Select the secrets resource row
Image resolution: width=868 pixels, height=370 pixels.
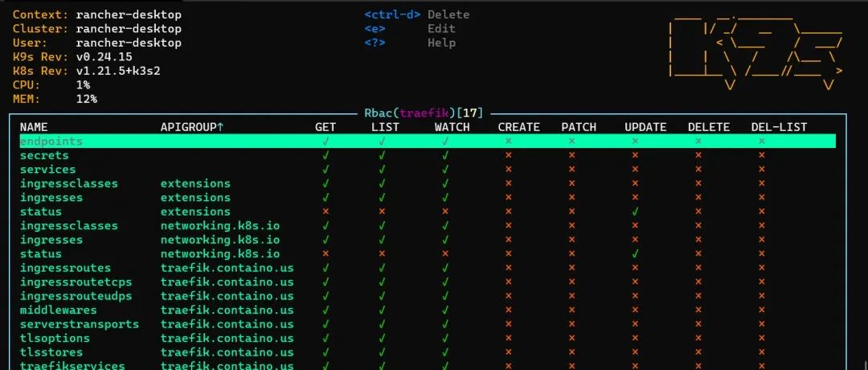click(428, 155)
